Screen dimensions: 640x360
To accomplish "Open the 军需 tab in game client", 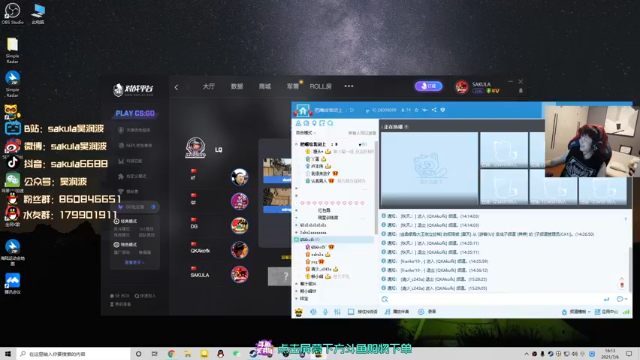I will point(293,87).
